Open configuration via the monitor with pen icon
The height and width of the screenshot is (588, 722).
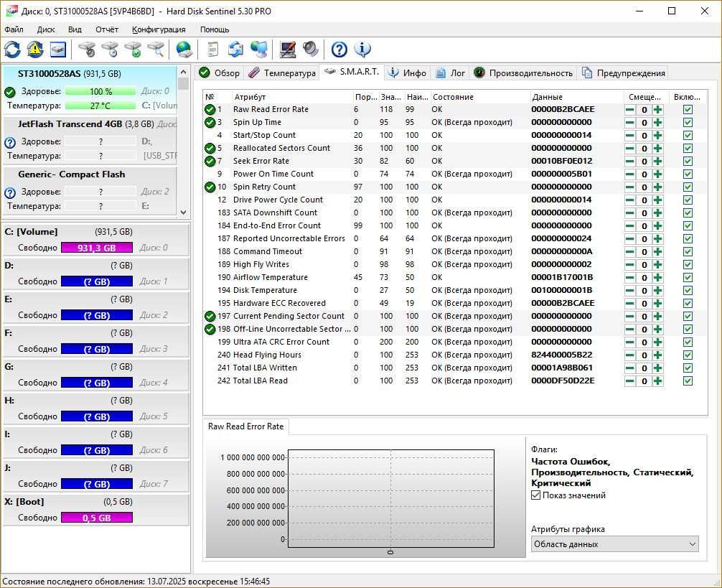tap(288, 50)
